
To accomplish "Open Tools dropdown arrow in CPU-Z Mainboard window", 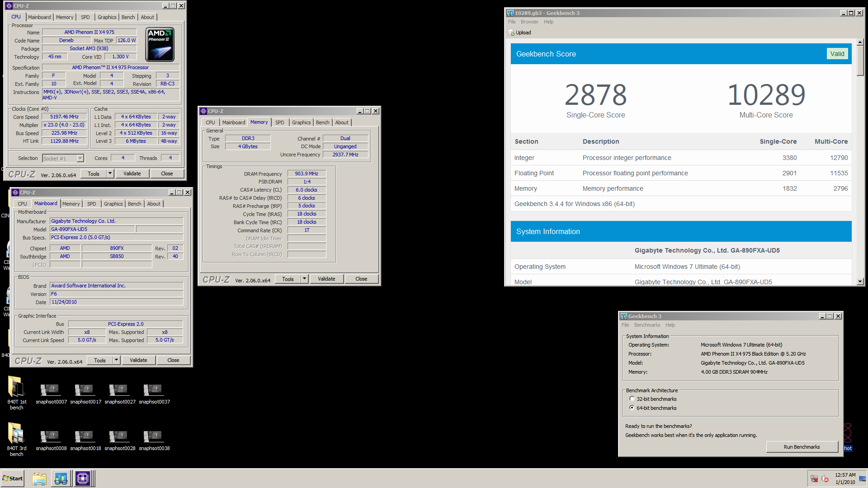I will 116,360.
